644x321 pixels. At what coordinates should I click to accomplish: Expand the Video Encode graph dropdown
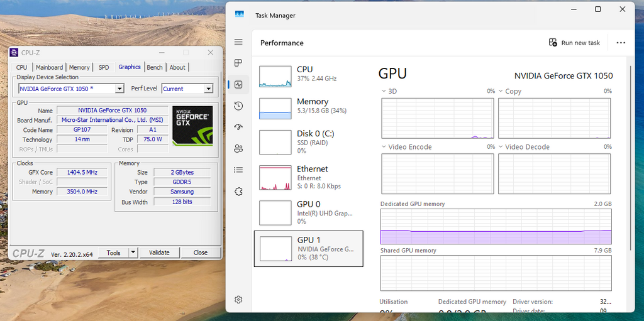(x=384, y=146)
